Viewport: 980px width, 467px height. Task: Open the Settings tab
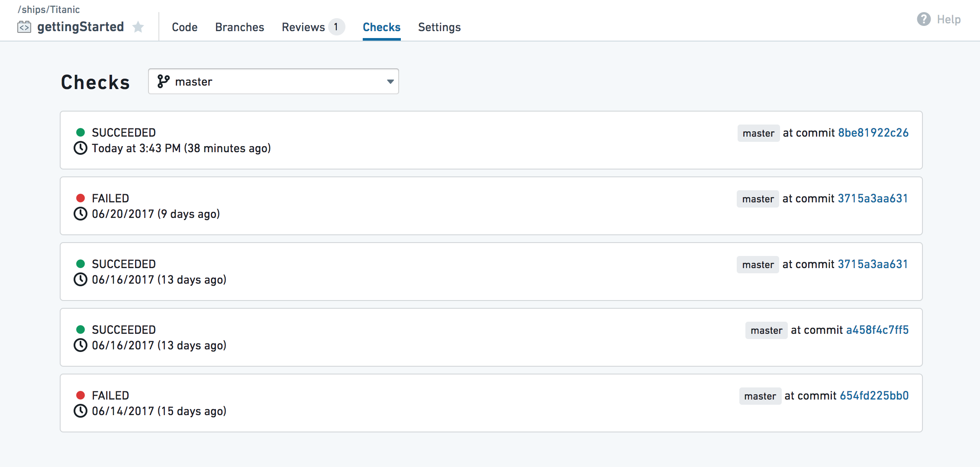point(439,27)
